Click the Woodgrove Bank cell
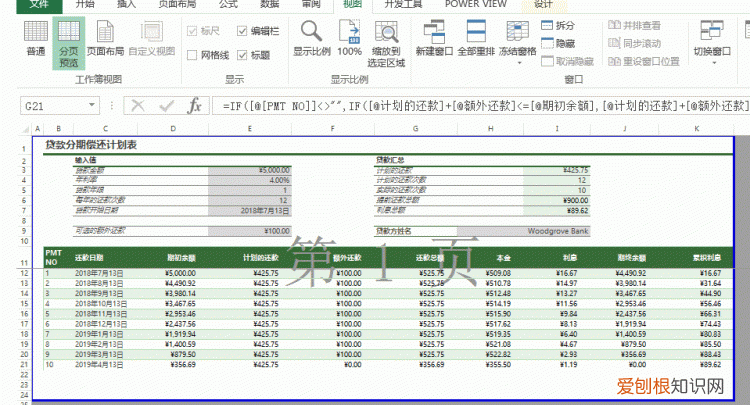Viewport: 750px width, 405px height. (523, 231)
